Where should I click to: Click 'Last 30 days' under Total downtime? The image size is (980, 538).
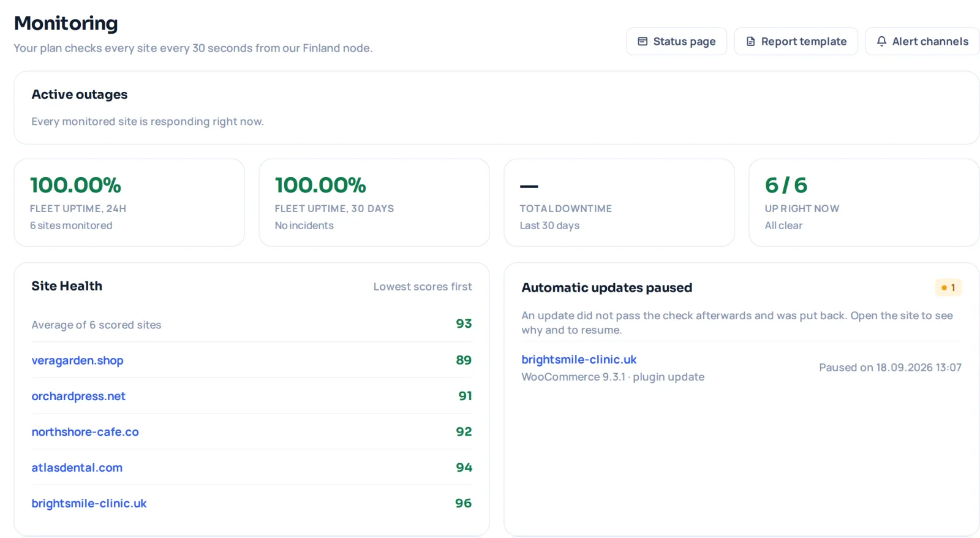[549, 225]
